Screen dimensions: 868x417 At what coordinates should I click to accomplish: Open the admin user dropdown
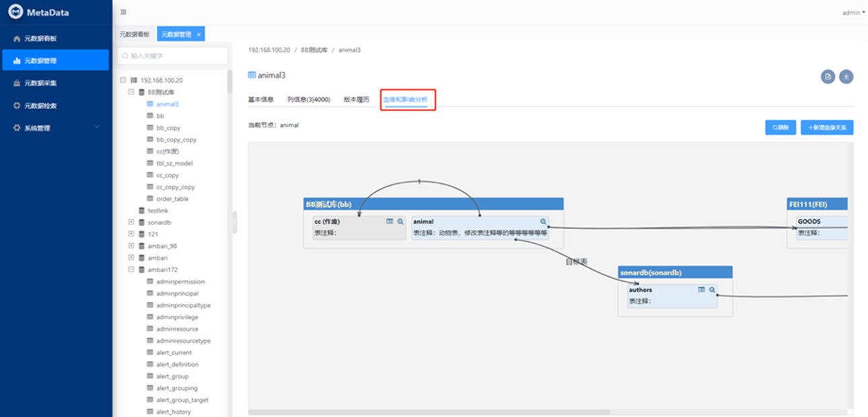pos(853,13)
